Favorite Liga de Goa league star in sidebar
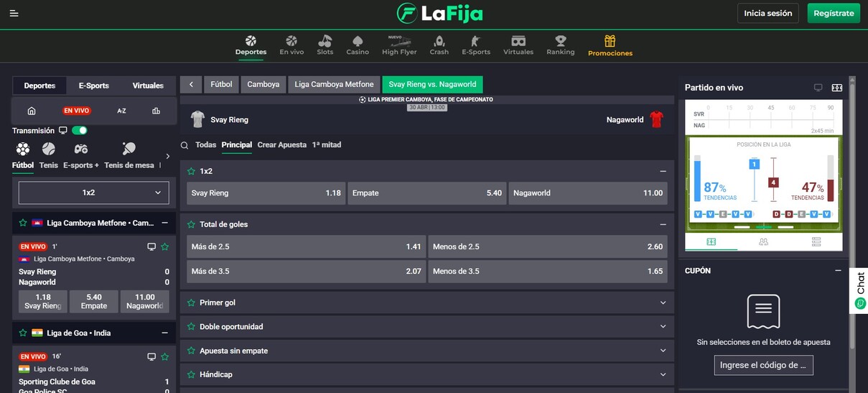868x393 pixels. click(x=23, y=333)
